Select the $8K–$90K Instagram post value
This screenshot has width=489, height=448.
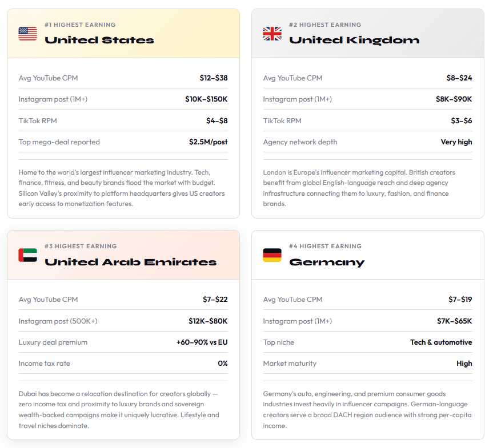click(x=454, y=99)
